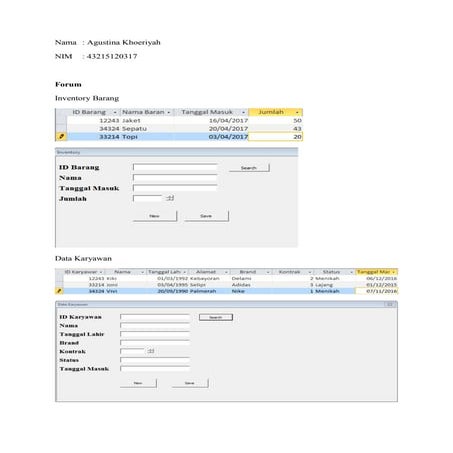Open the Kontrak column filter arrow

(x=310, y=272)
